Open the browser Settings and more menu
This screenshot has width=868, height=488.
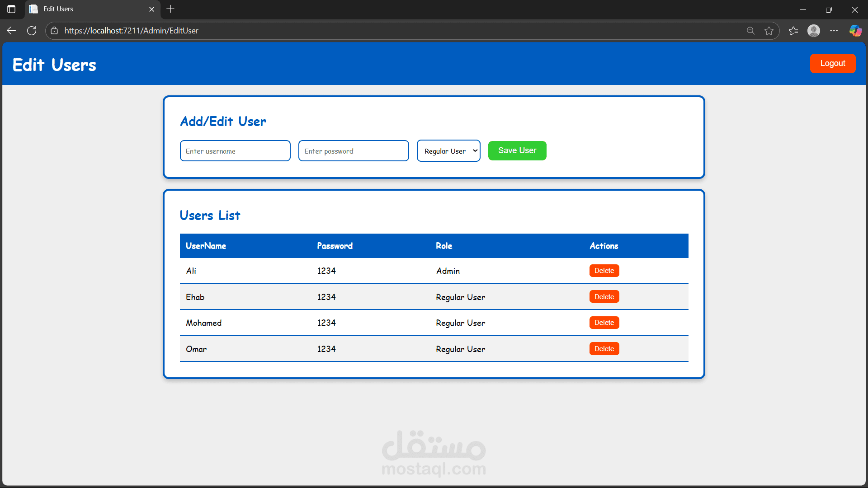point(834,31)
